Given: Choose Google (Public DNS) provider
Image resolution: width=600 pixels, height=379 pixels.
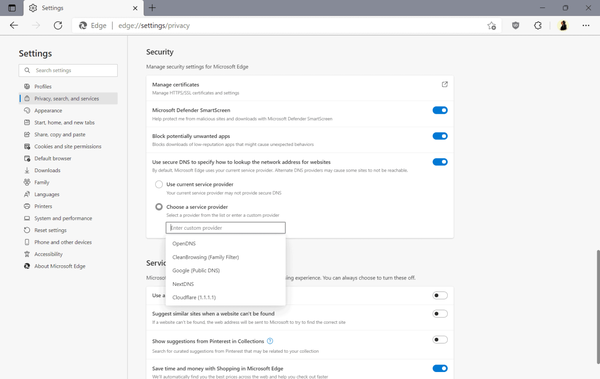Looking at the screenshot, I should [x=225, y=271].
